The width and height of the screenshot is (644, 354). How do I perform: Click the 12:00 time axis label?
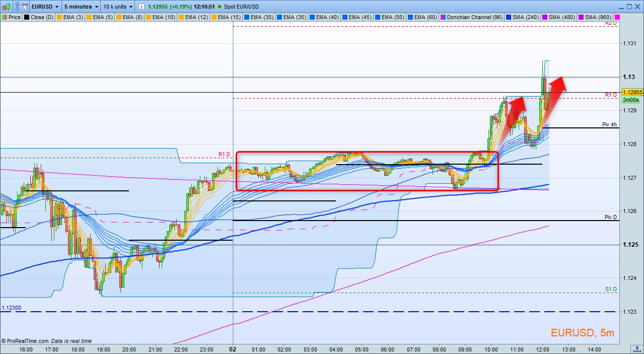[x=542, y=348]
